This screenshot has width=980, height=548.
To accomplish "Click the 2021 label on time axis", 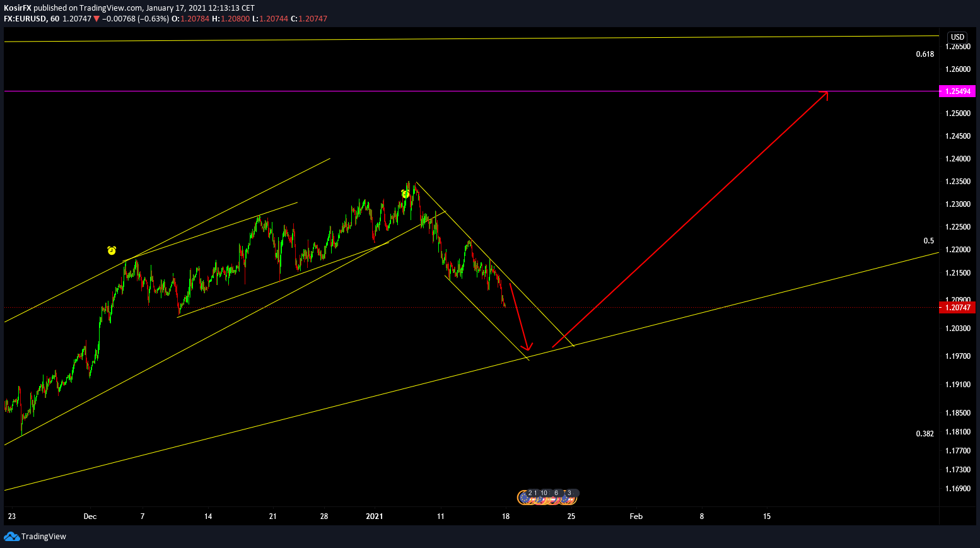I will pos(375,516).
